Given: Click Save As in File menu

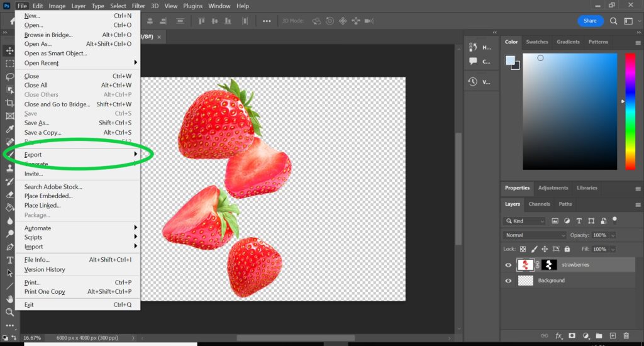Looking at the screenshot, I should click(x=36, y=123).
